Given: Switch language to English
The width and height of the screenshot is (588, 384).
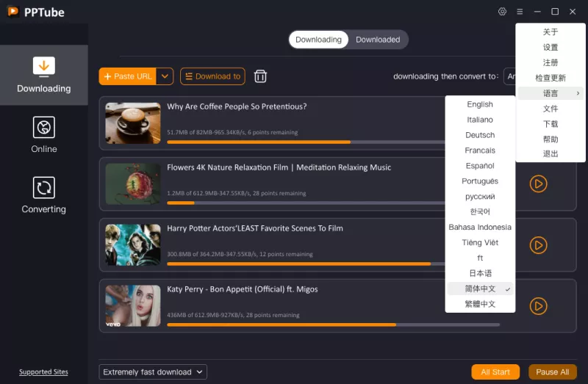Looking at the screenshot, I should pyautogui.click(x=480, y=104).
